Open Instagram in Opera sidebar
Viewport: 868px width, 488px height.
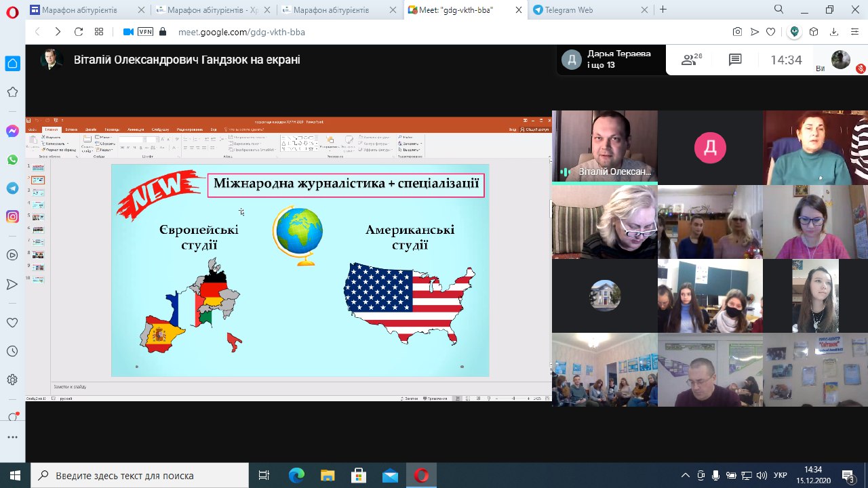click(12, 217)
